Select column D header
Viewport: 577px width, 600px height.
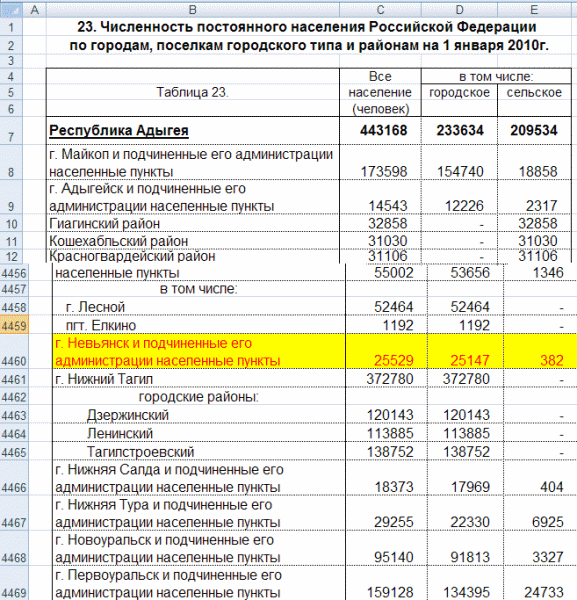click(x=459, y=10)
